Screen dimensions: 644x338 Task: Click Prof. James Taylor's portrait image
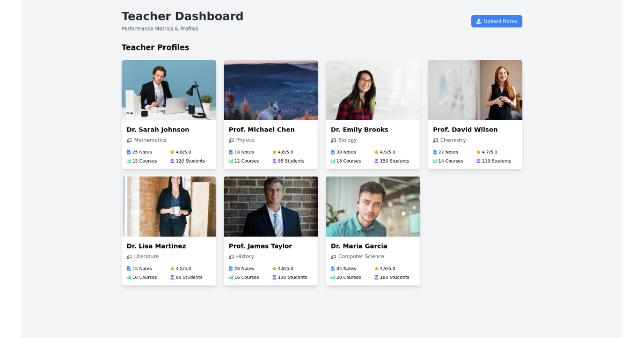[270, 206]
